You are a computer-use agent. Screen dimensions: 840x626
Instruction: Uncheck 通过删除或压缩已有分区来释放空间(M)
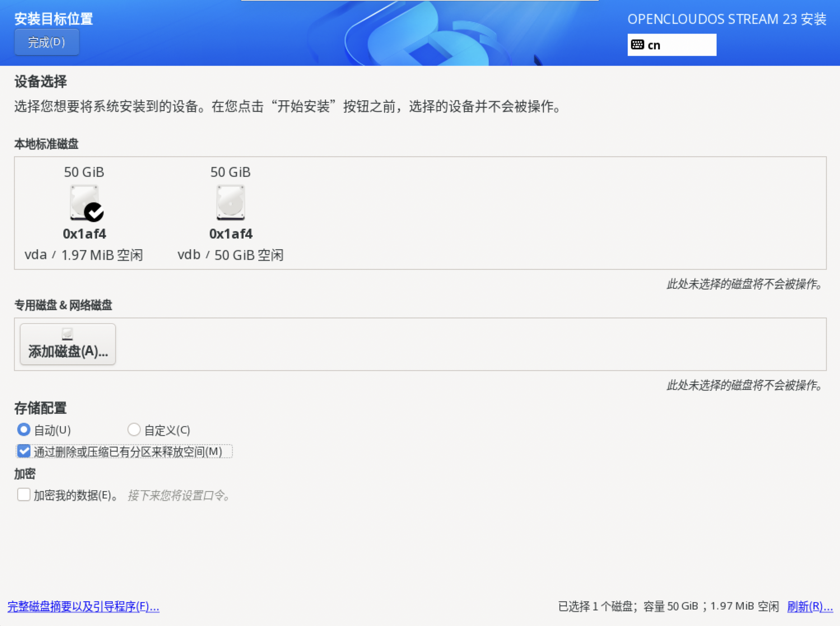(x=24, y=451)
